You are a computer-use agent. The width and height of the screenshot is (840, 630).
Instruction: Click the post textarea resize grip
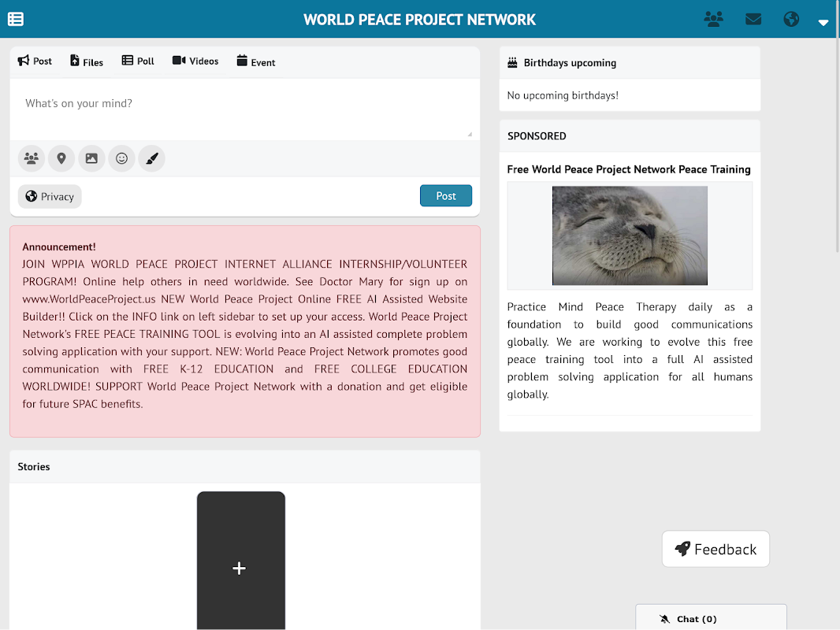(470, 135)
